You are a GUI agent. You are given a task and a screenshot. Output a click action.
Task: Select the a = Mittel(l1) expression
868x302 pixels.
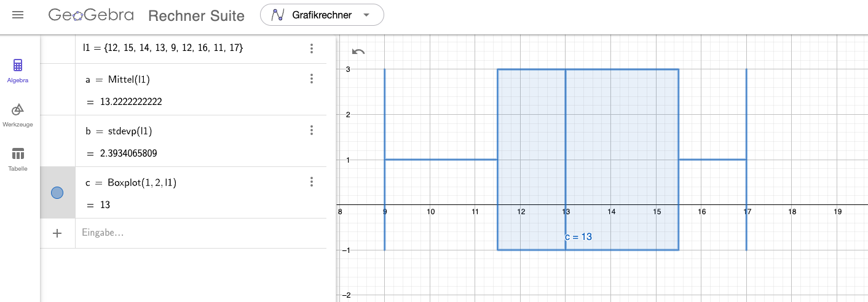(x=118, y=79)
